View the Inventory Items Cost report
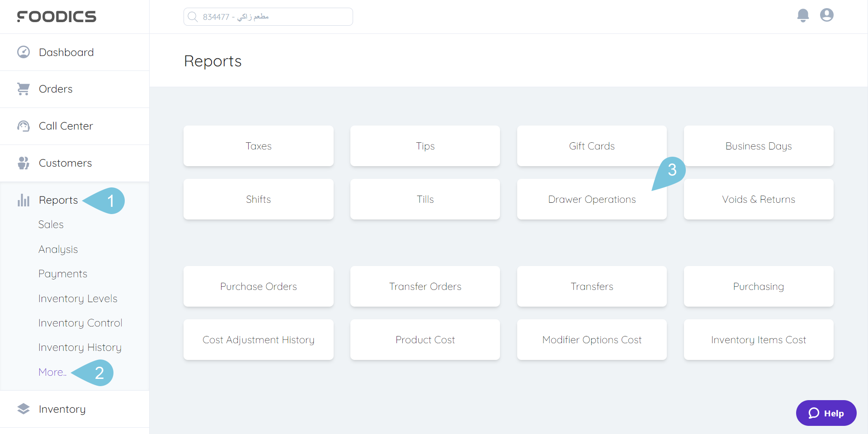 (758, 340)
